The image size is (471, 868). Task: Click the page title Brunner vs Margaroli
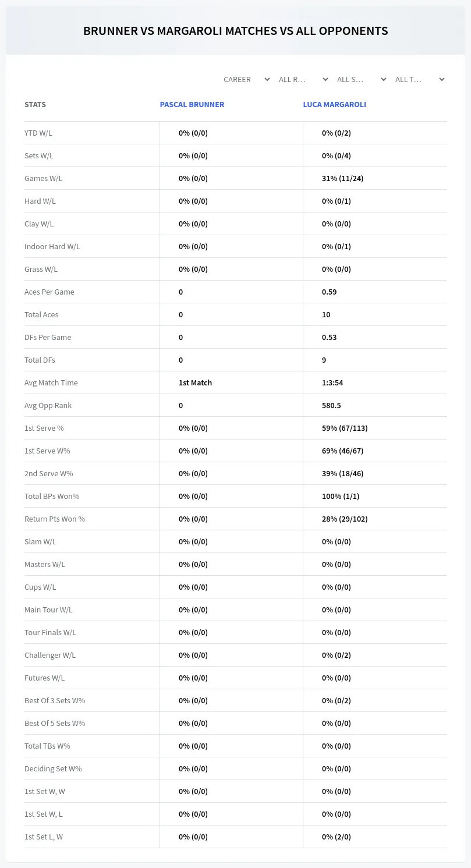tap(235, 31)
